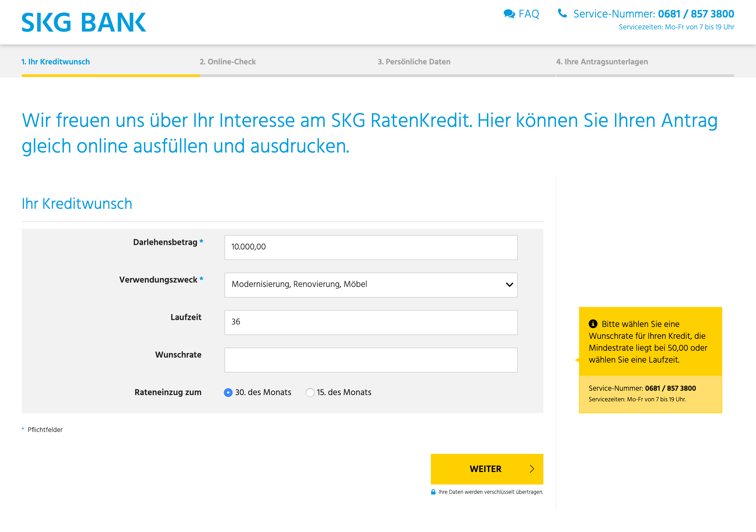Select '15. des Monats' radio button

click(310, 392)
